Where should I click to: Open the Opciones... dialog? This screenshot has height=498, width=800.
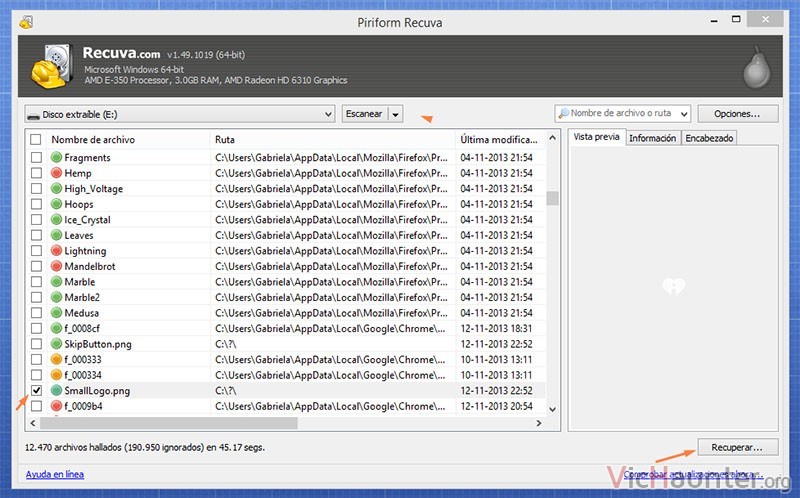point(738,114)
